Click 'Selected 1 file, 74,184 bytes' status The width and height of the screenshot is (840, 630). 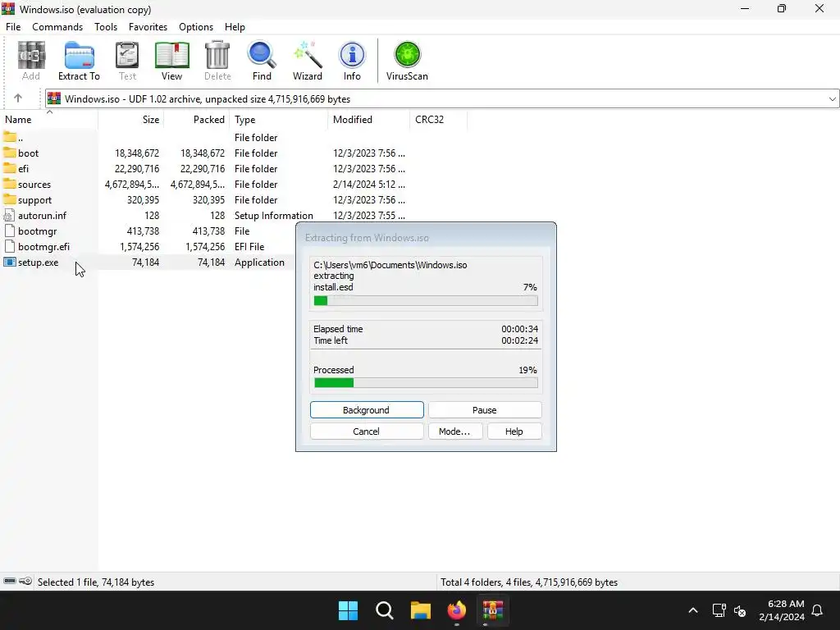point(96,582)
